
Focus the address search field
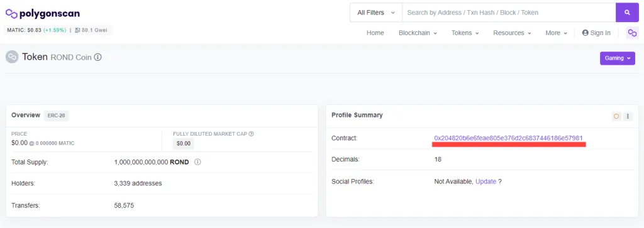coord(509,13)
